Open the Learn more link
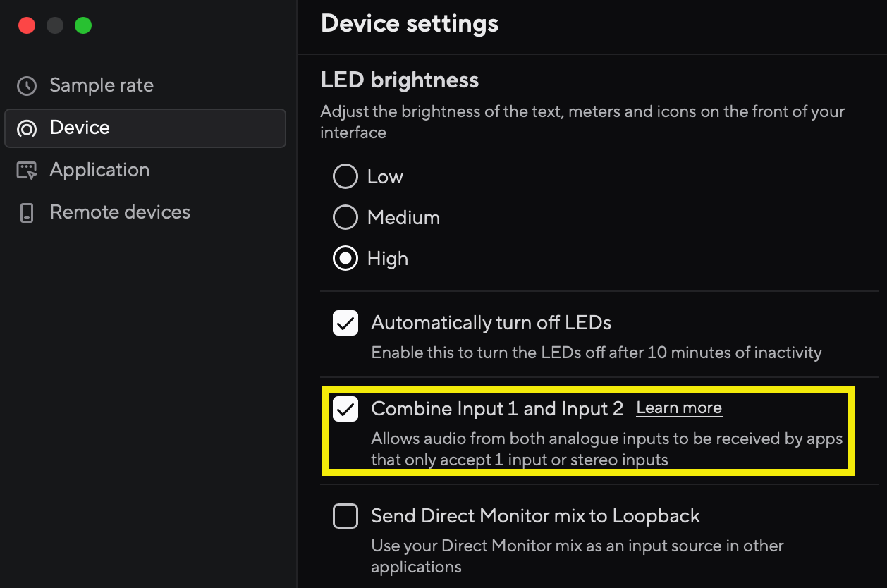This screenshot has width=887, height=588. (x=679, y=408)
